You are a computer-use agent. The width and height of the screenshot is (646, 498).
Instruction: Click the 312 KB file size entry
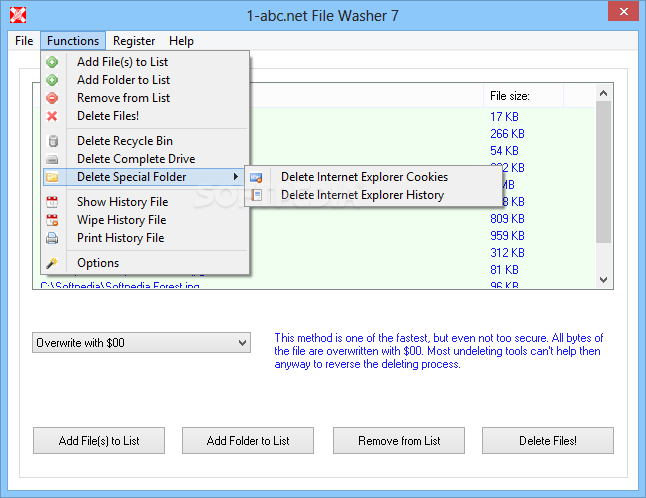coord(507,253)
